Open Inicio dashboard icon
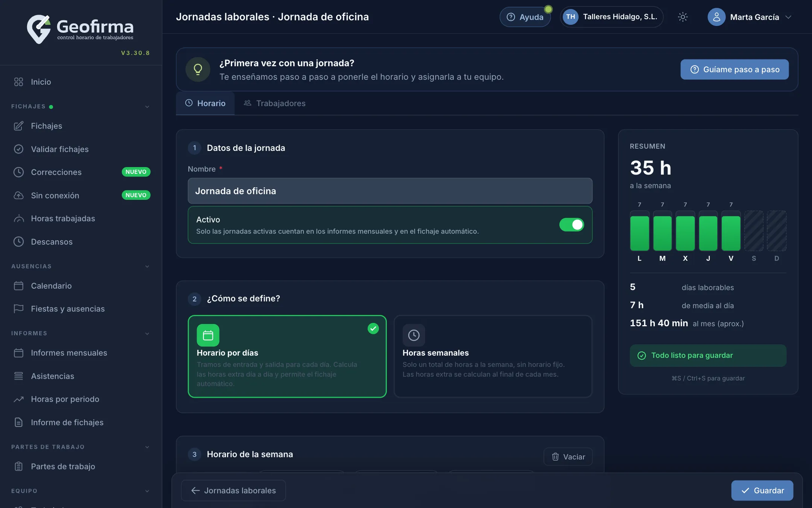812x508 pixels. [x=18, y=82]
